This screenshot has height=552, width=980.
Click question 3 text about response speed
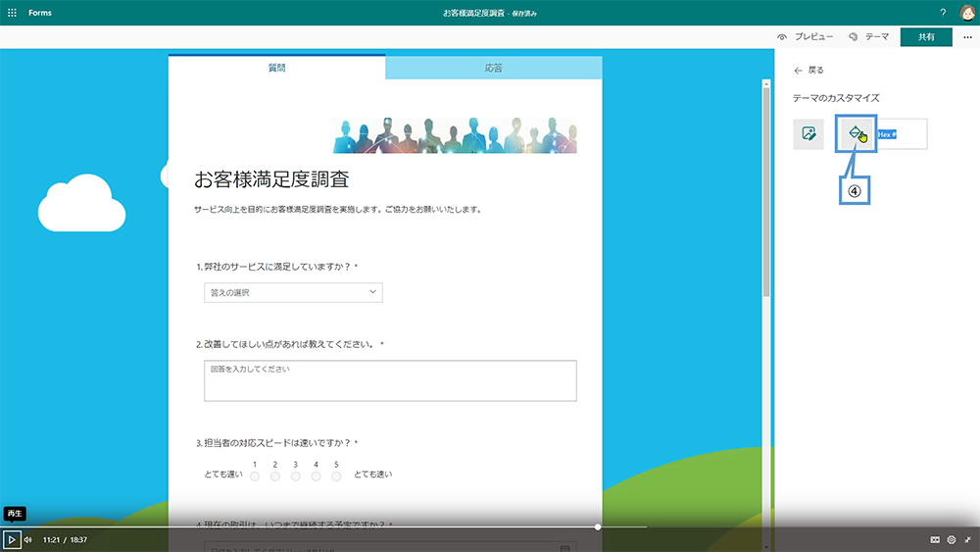277,442
